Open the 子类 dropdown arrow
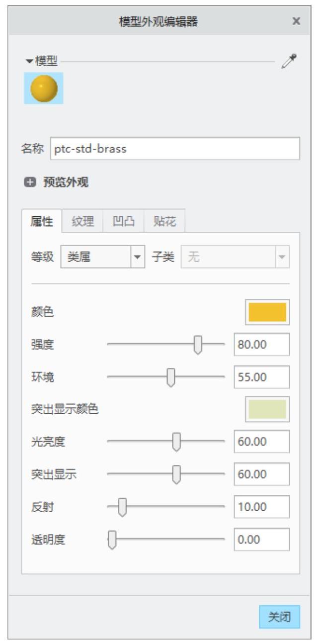Screen dimensions: 319x644 282,257
